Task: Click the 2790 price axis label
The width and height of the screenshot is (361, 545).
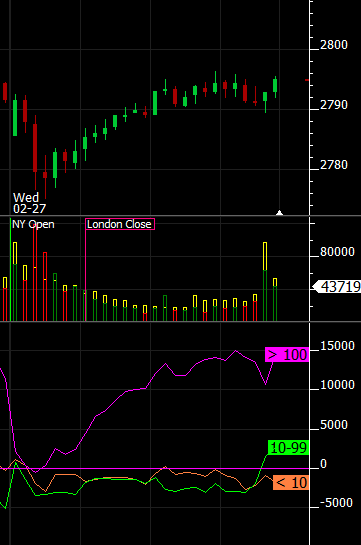Action: (334, 105)
